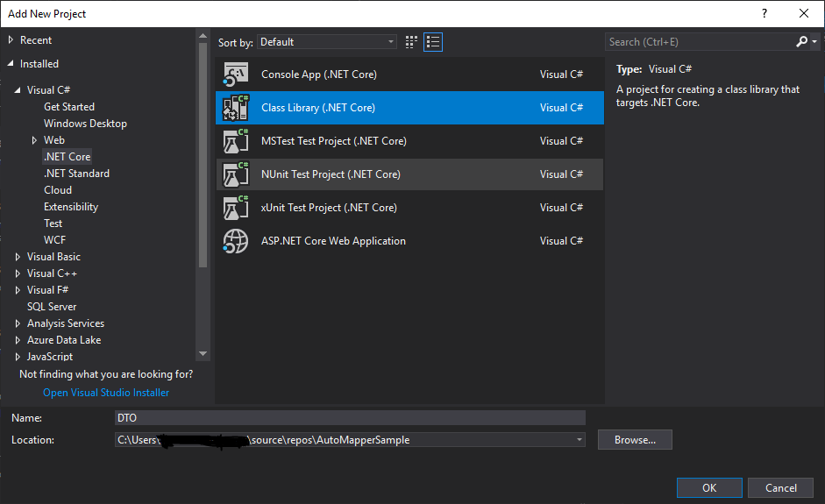Select Get Started in the tree
This screenshot has height=504, width=825.
[x=69, y=107]
